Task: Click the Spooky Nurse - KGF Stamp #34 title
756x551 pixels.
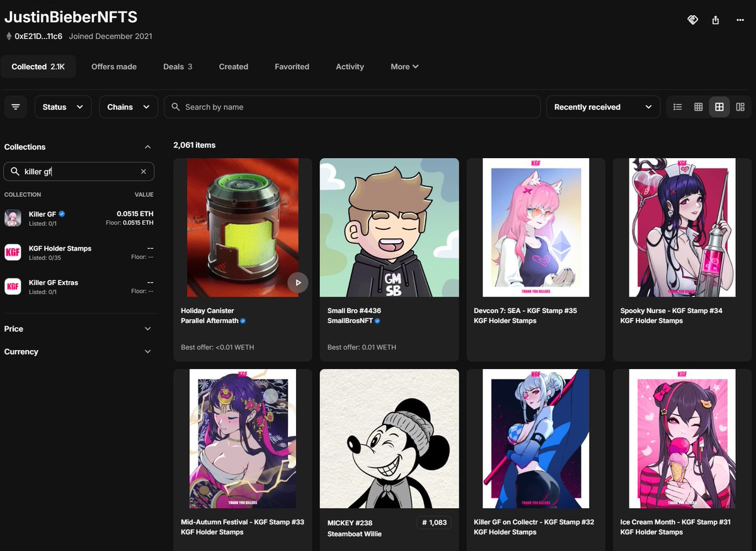Action: 672,310
